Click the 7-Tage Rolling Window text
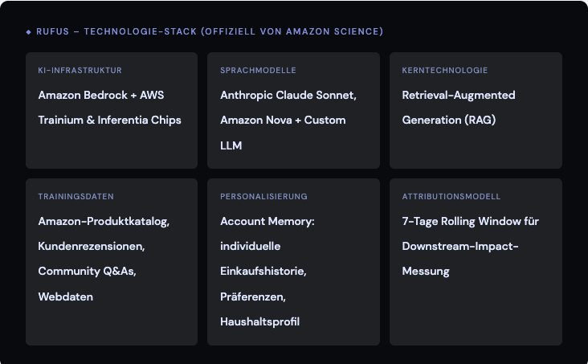 click(x=470, y=220)
